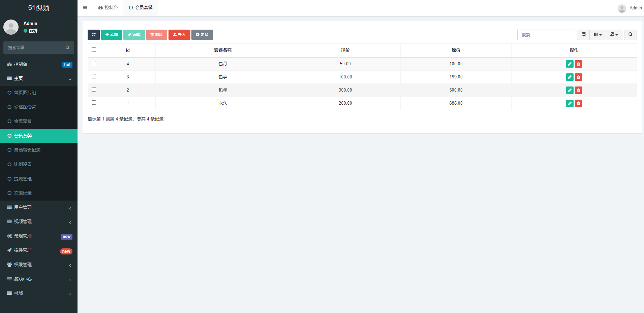The height and width of the screenshot is (313, 644).
Task: Click the table search input field
Action: (546, 35)
